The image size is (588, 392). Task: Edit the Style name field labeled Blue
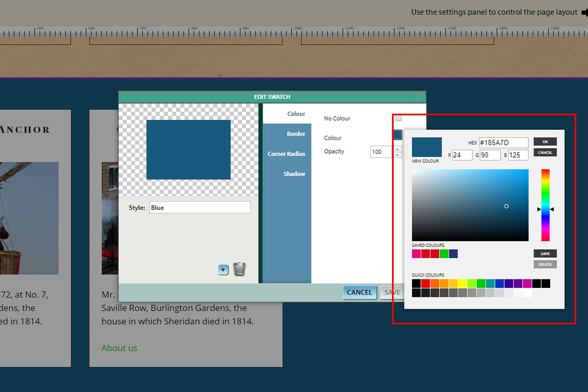point(200,207)
